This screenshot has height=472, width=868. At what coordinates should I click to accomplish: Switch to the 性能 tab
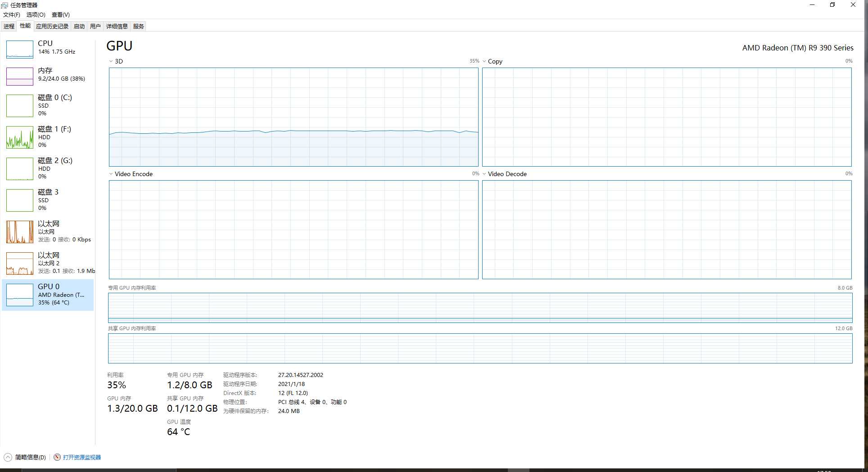25,26
